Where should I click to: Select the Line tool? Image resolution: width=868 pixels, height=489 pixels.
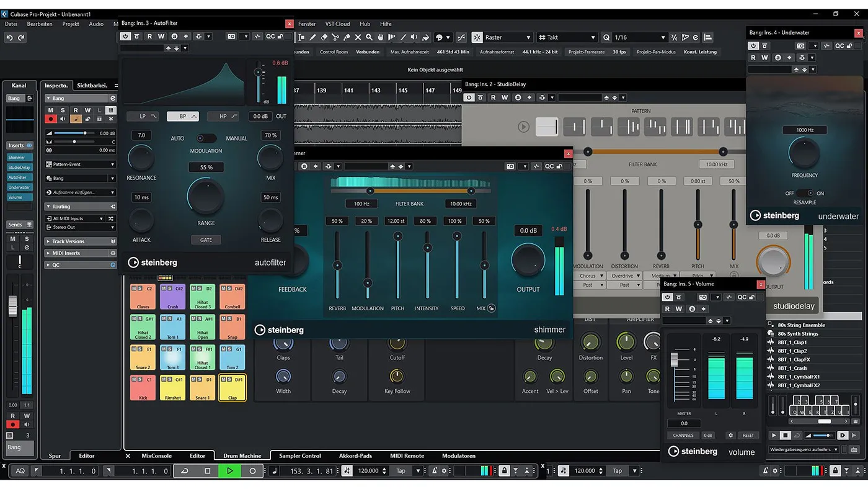coord(403,37)
